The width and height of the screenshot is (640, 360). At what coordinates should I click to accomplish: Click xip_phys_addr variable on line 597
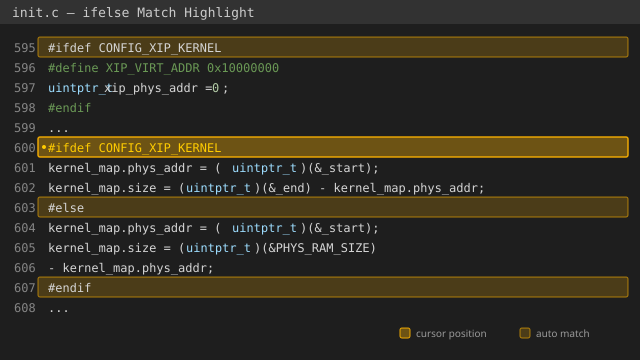pyautogui.click(x=151, y=88)
